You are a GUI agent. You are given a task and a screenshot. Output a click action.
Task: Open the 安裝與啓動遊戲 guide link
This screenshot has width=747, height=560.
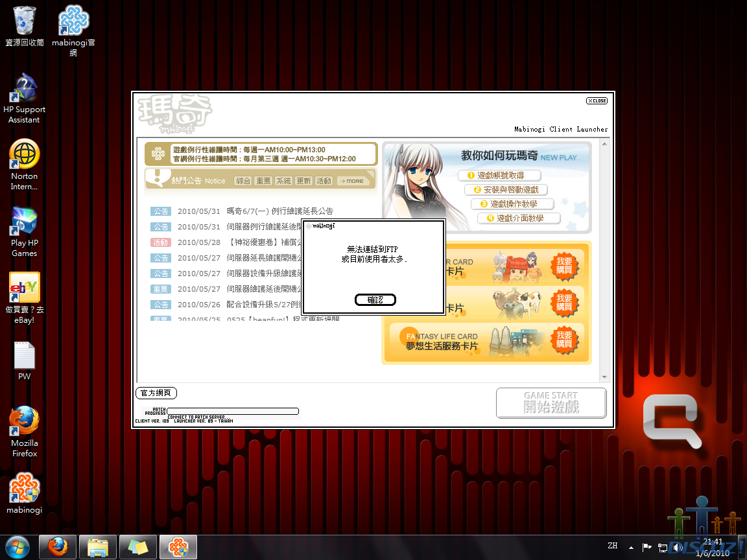pos(506,189)
